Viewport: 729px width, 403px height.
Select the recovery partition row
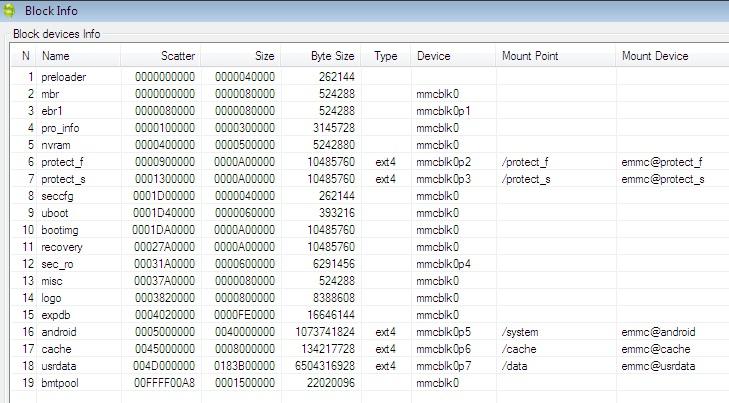(370, 247)
